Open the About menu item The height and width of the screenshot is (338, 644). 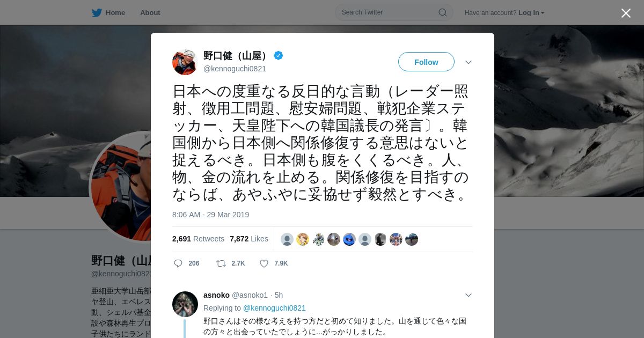[x=150, y=12]
